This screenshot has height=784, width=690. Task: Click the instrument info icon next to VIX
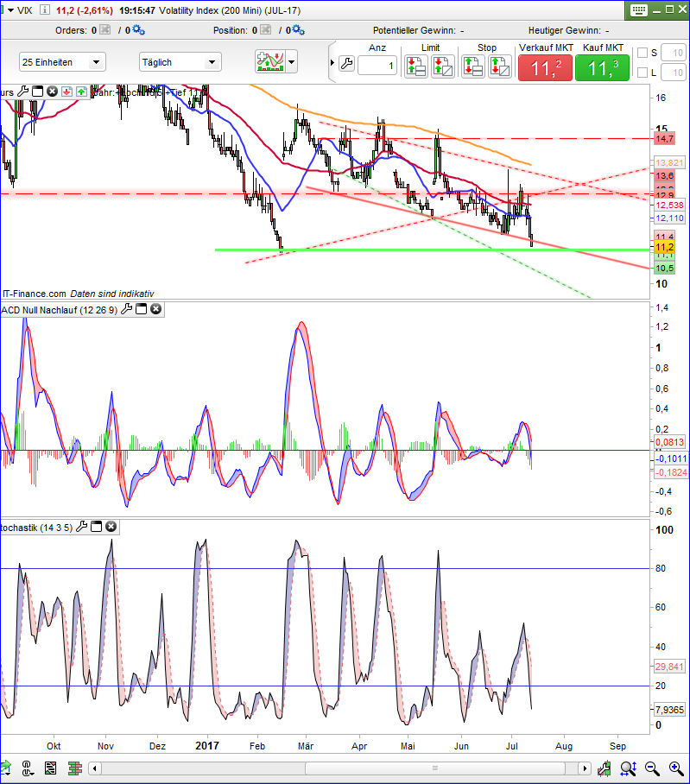coord(45,9)
